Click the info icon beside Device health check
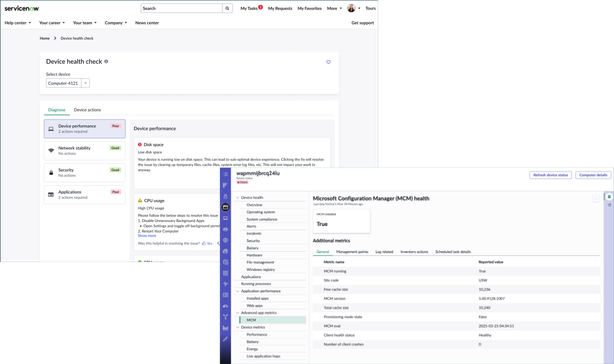Viewport: 614px width, 364px height. pyautogui.click(x=106, y=61)
